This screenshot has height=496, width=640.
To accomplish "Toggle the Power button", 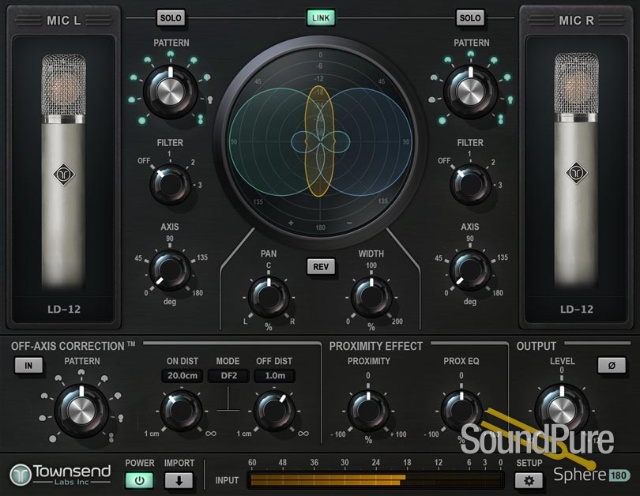I will click(x=139, y=480).
